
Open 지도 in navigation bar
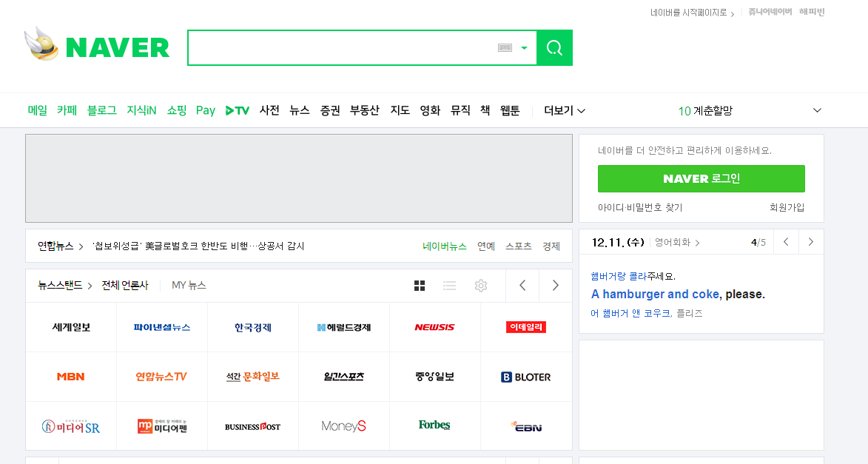(400, 111)
